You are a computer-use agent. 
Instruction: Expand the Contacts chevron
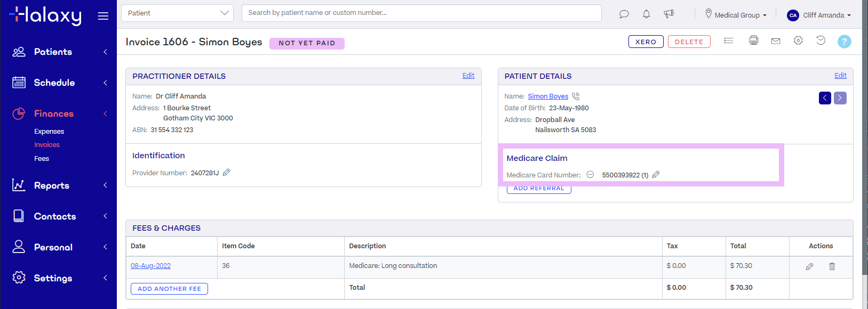pyautogui.click(x=105, y=216)
